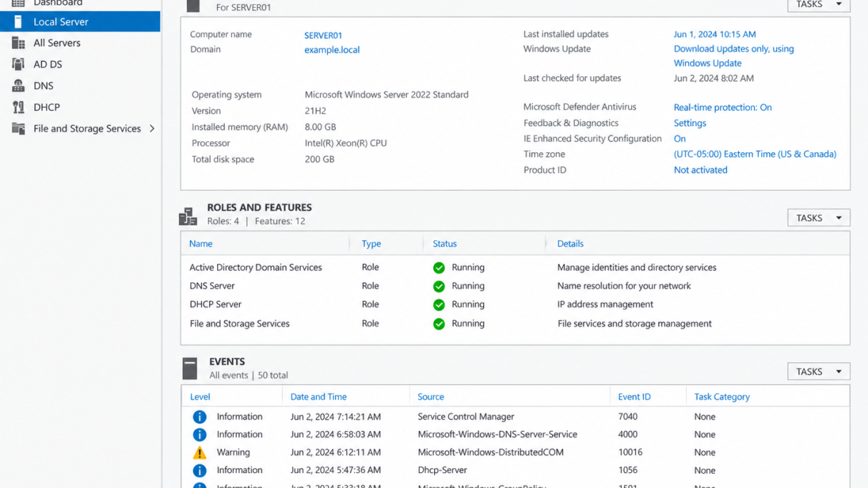Click the example.local domain link
This screenshot has height=488, width=868.
[332, 50]
